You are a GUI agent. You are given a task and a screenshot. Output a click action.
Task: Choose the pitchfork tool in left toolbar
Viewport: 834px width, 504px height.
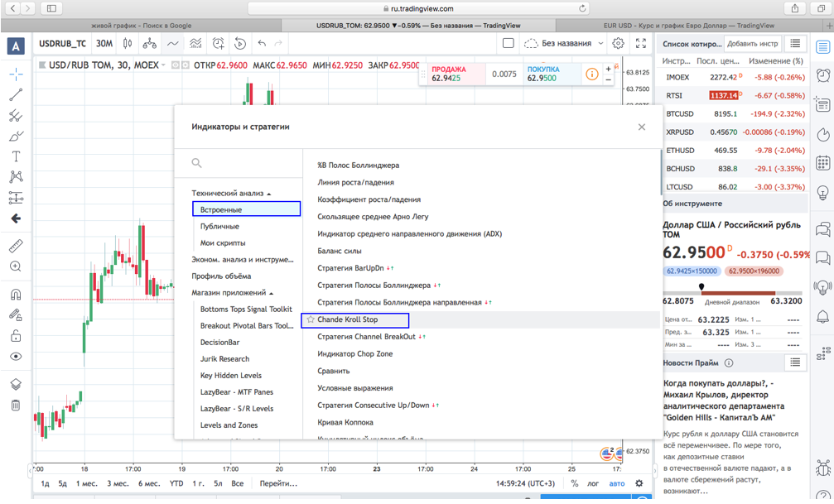coord(16,115)
